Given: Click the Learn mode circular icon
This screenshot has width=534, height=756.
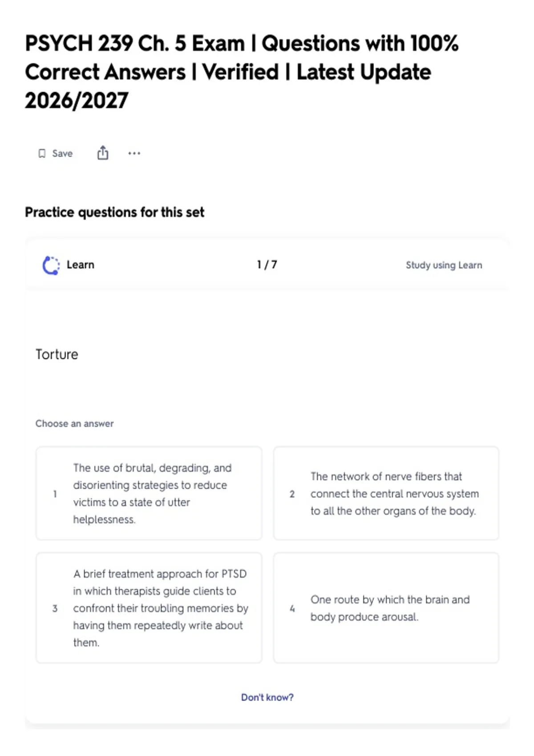Looking at the screenshot, I should coord(51,265).
